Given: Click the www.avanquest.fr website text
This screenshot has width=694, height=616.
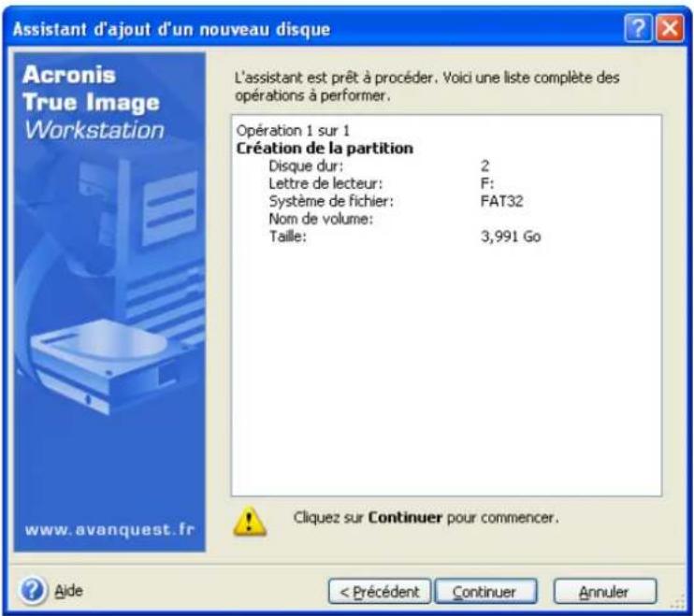Looking at the screenshot, I should 109,529.
